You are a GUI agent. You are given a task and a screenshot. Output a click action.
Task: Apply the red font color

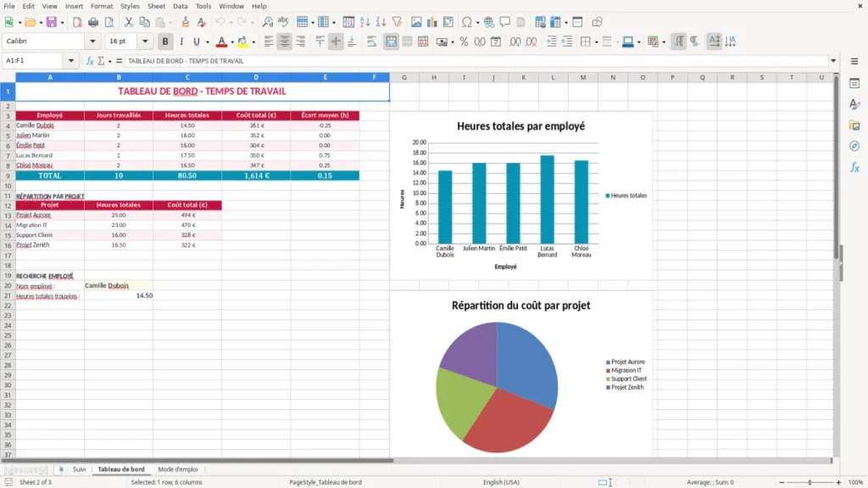[x=221, y=42]
